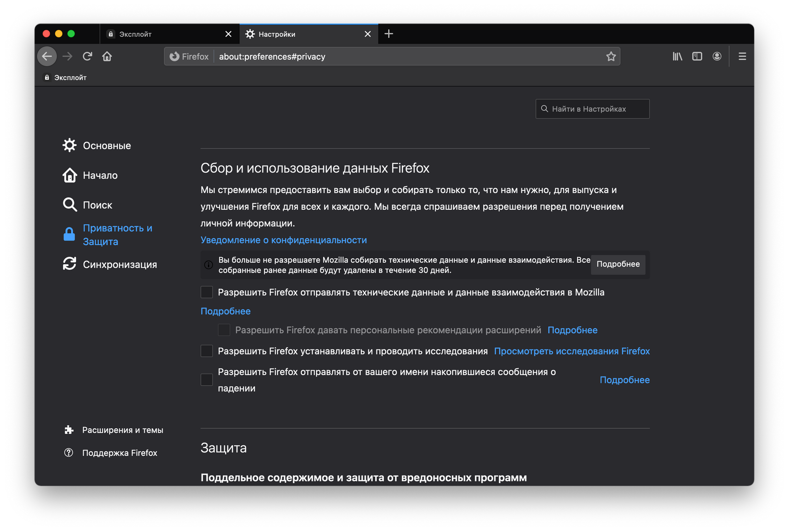Screen dimensions: 789x532
Task: Reload the current page
Action: (87, 56)
